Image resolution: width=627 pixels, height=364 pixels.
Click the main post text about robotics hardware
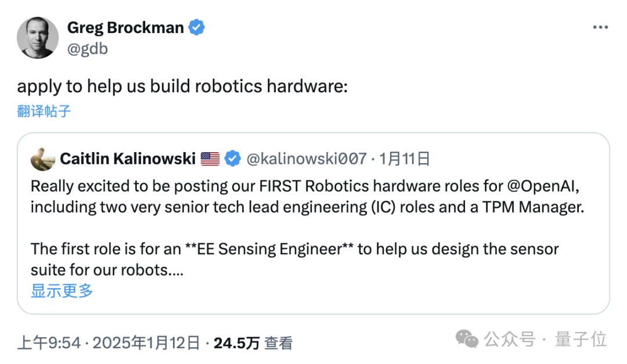[182, 87]
